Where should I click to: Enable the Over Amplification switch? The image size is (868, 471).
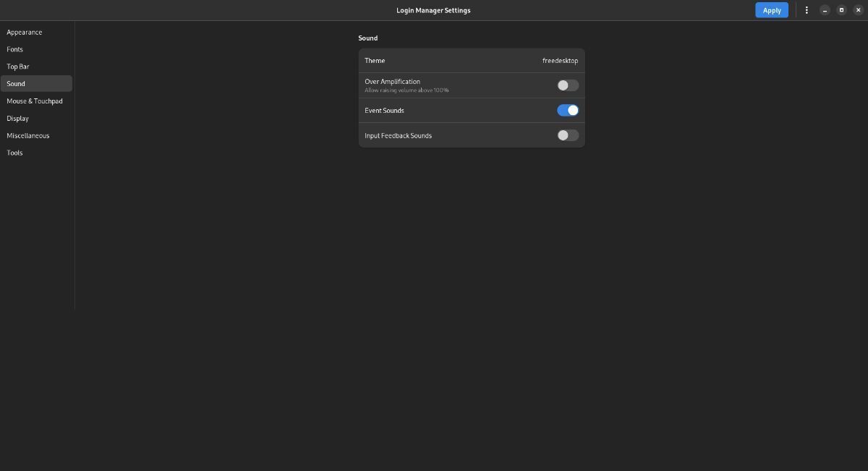(x=568, y=85)
